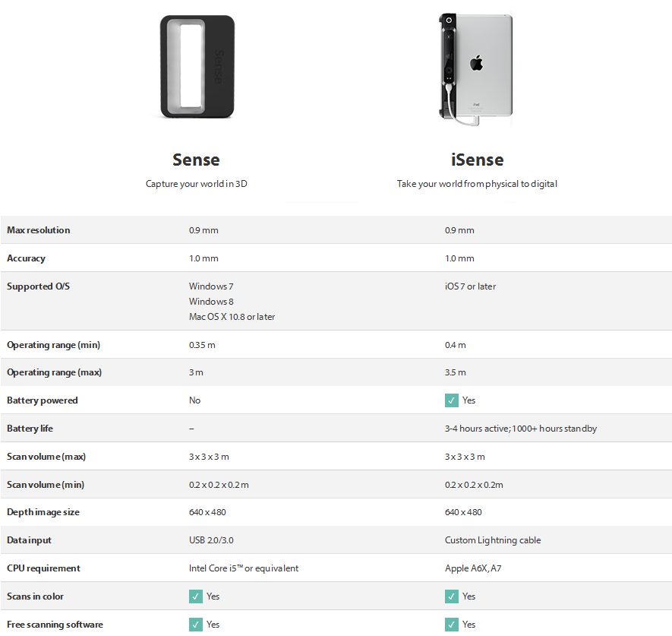Click the 'Capture your world in 3D' tagline
This screenshot has height=636, width=672.
pyautogui.click(x=197, y=184)
